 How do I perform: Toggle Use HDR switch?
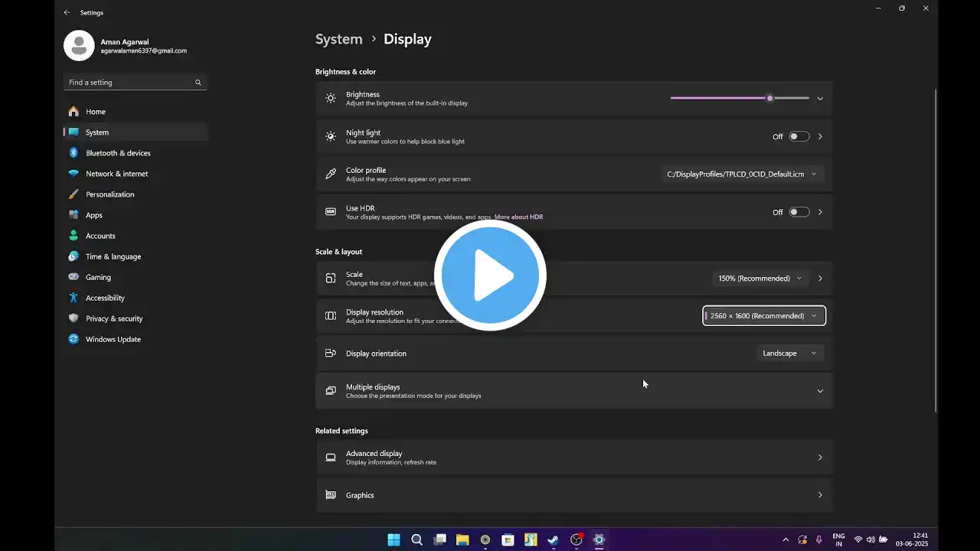coord(799,212)
